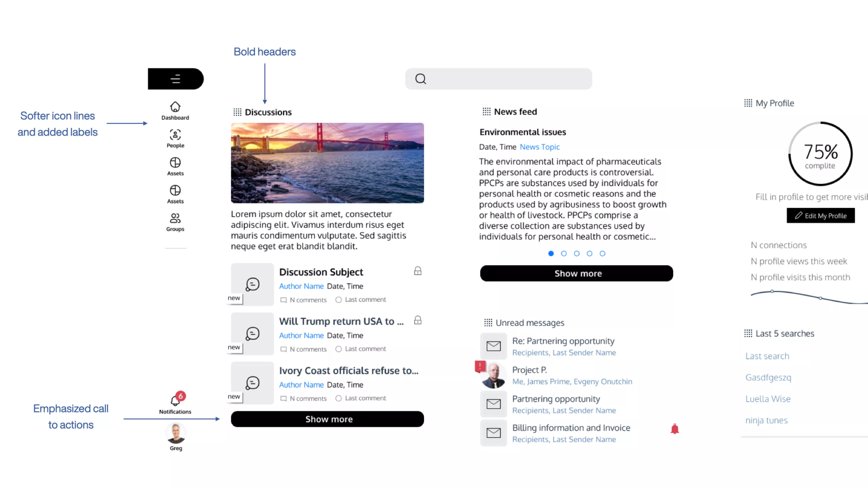
Task: Open envelope icon for Re: Partnering opportunity
Action: pyautogui.click(x=493, y=346)
